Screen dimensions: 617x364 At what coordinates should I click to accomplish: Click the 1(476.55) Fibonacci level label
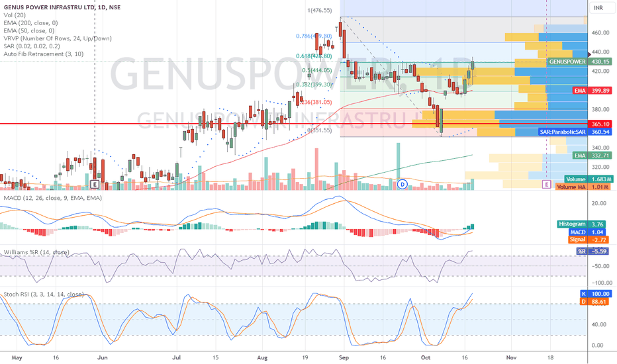320,10
